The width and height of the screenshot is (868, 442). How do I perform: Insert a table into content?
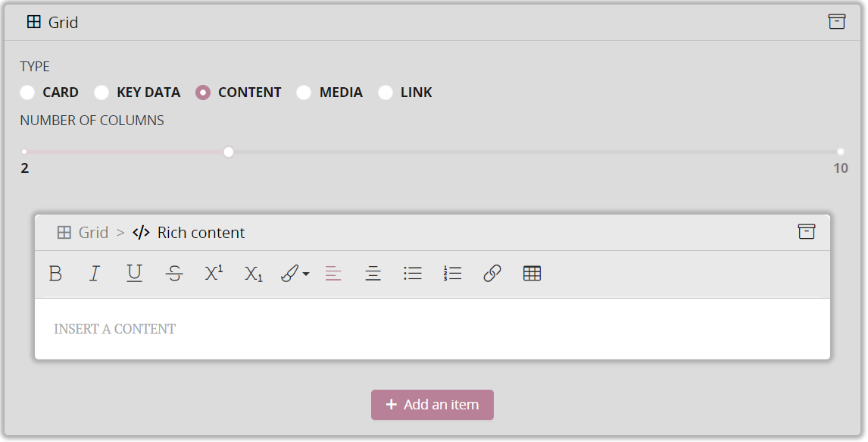coord(532,274)
